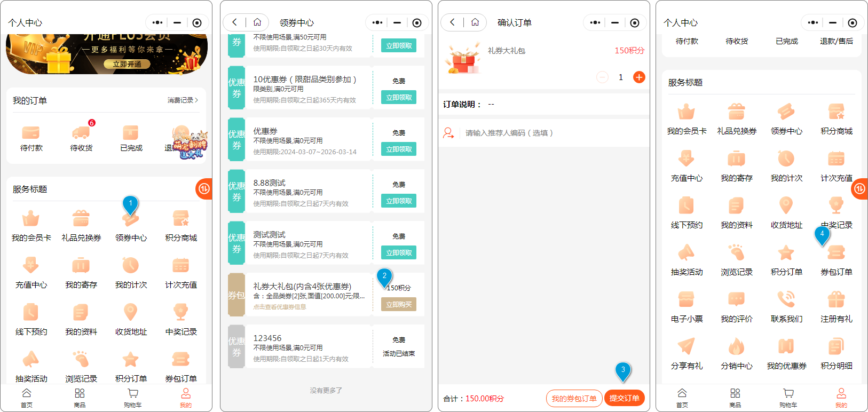Claim 优惠券 valid 2024-03-07~2026-03-14
Viewport: 868px width, 412px height.
(399, 149)
